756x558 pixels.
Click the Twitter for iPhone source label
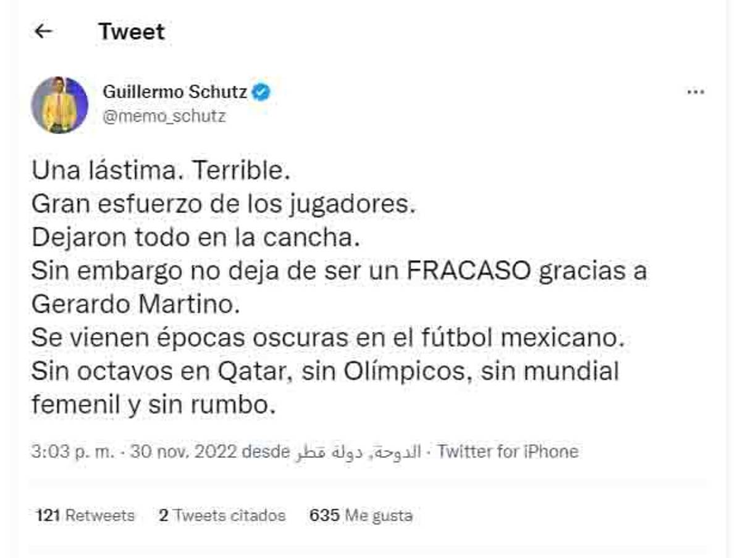point(508,451)
